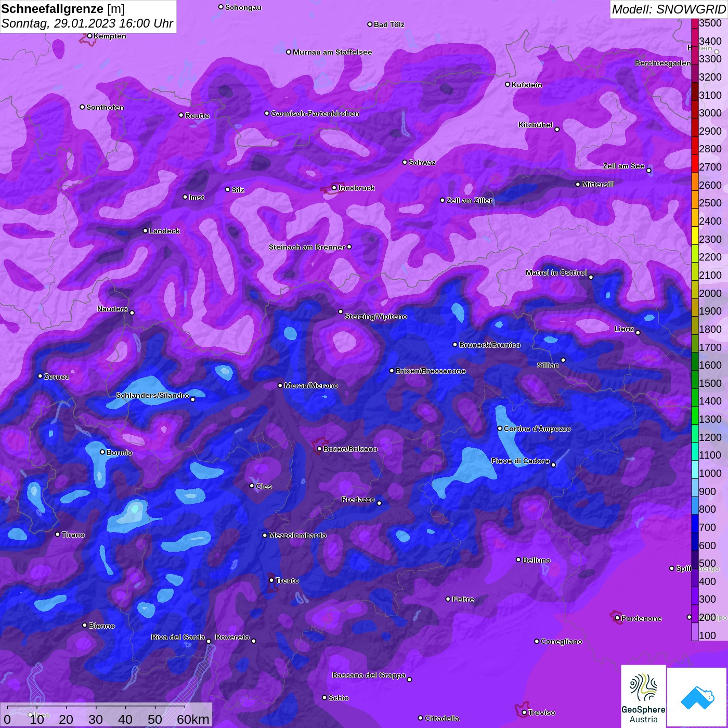Click the Cles label
Screen dimensions: 728x728
point(264,486)
